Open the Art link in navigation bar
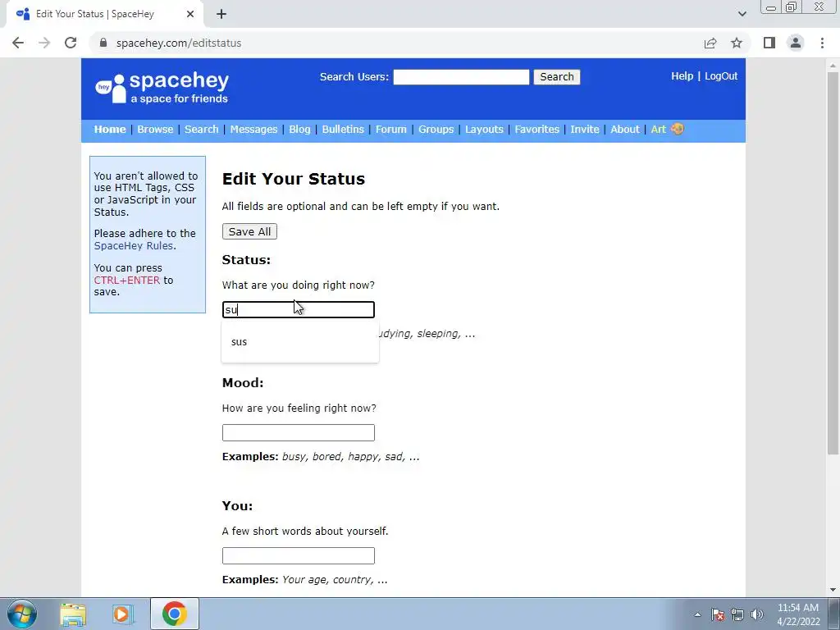 click(659, 129)
